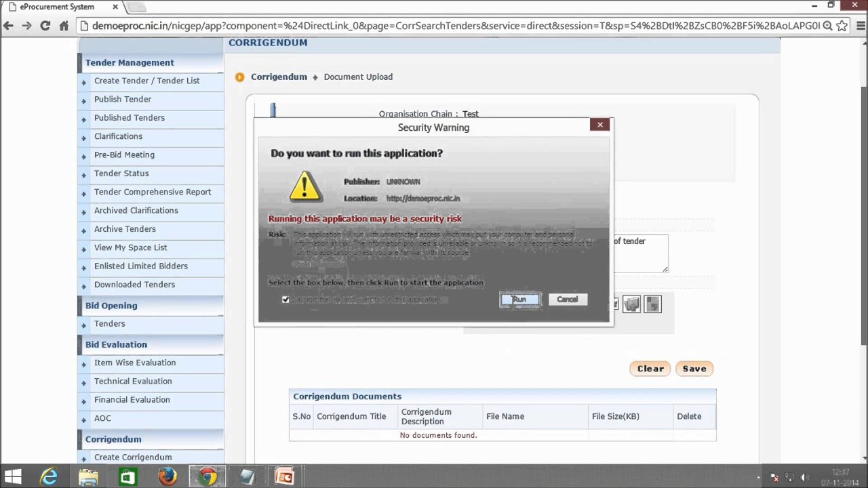The width and height of the screenshot is (868, 488).
Task: Click the clock in system tray
Action: [x=841, y=477]
